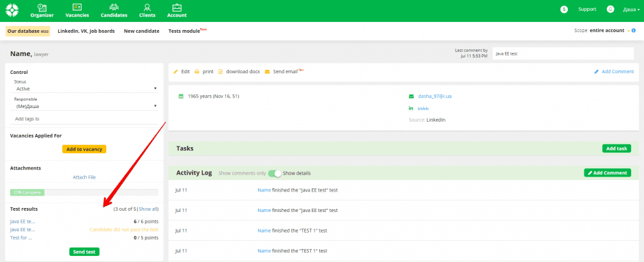The image size is (644, 262).
Task: Click the profile completion progress bar
Action: (84, 192)
